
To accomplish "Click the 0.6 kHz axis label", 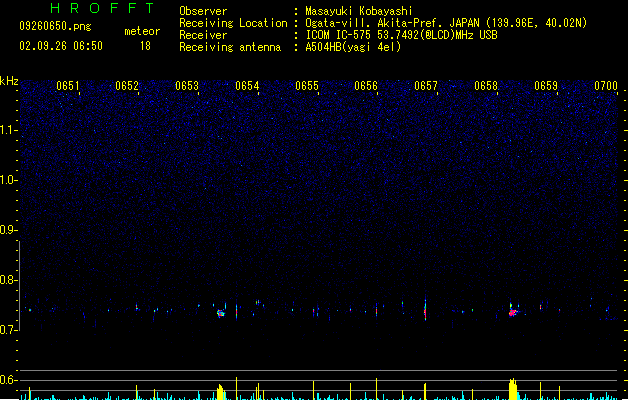I will tap(9, 380).
